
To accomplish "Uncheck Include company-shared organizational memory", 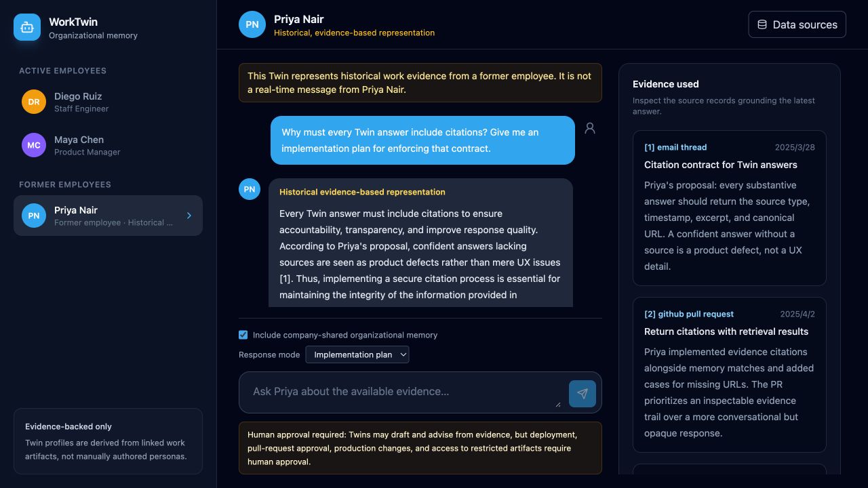I will coord(243,335).
